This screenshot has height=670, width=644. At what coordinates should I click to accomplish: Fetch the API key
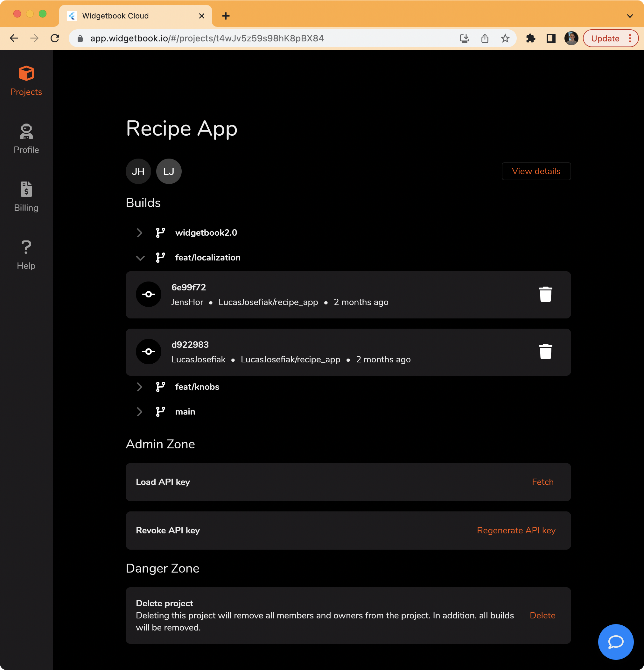pos(542,482)
